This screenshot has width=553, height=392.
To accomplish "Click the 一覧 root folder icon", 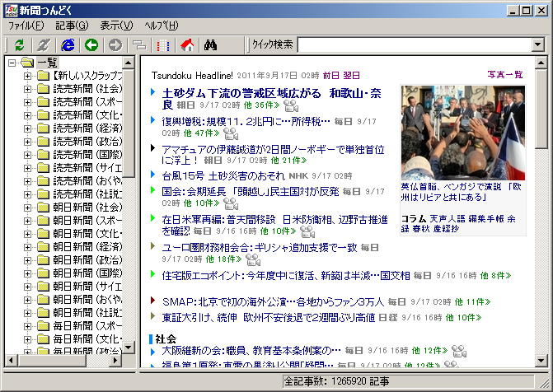I will [27, 63].
